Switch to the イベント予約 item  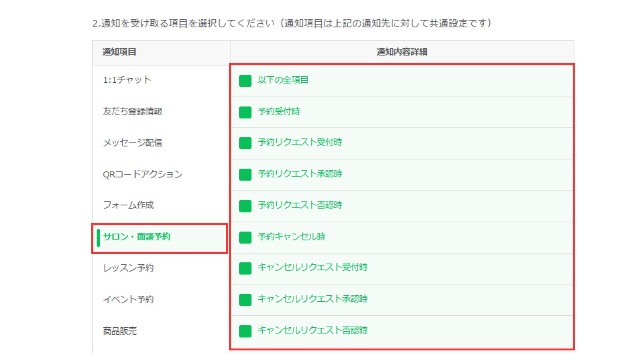(128, 299)
